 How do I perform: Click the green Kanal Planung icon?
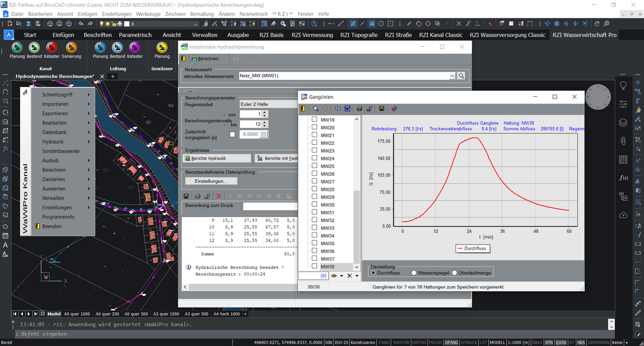[x=17, y=48]
